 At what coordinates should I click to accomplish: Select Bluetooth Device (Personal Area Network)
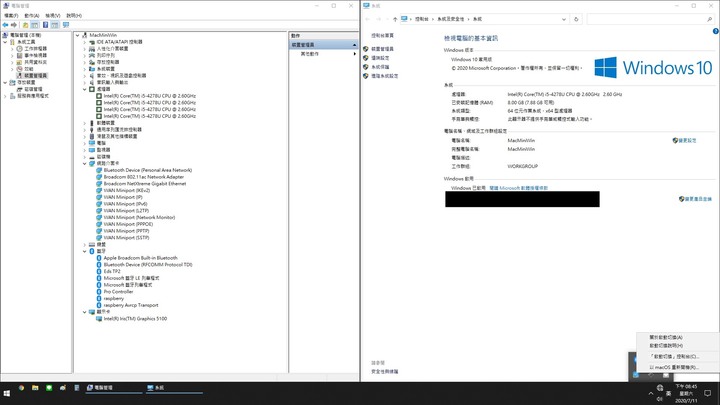tap(148, 170)
